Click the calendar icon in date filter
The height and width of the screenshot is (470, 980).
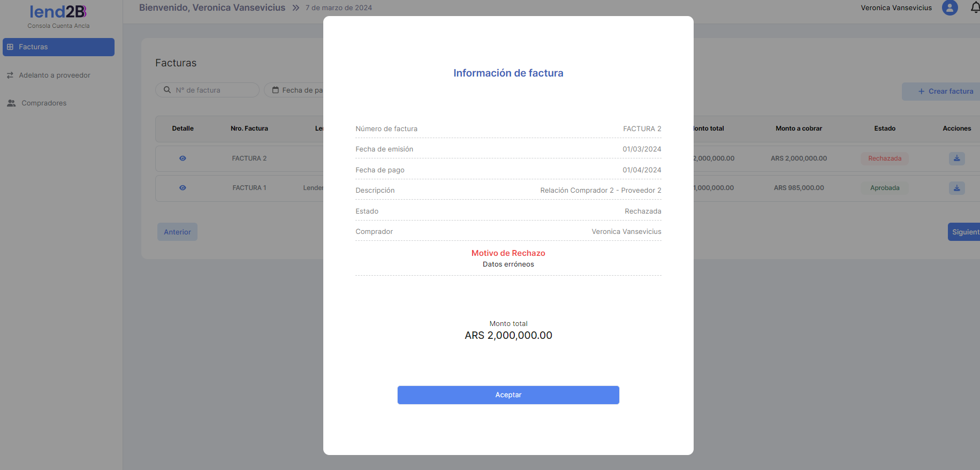pyautogui.click(x=276, y=90)
